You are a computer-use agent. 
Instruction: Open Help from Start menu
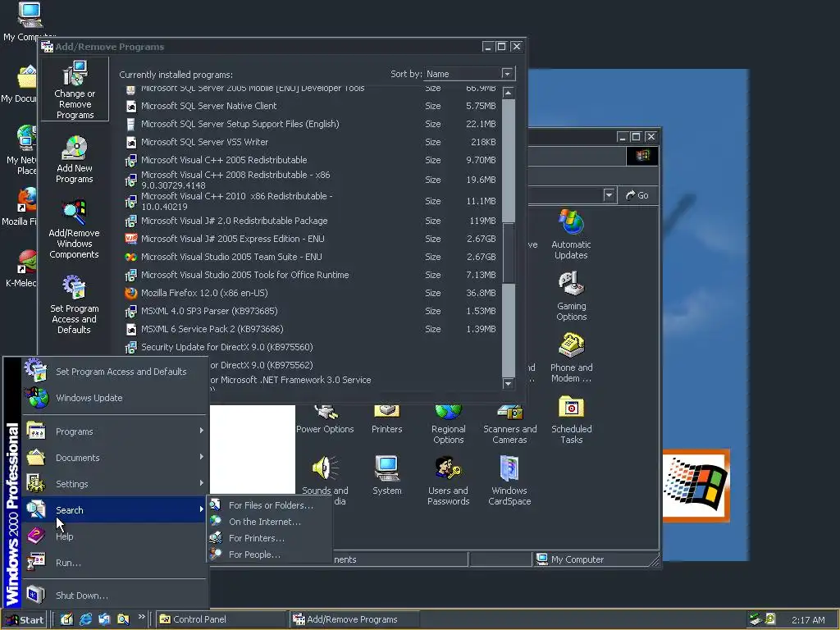coord(114,536)
